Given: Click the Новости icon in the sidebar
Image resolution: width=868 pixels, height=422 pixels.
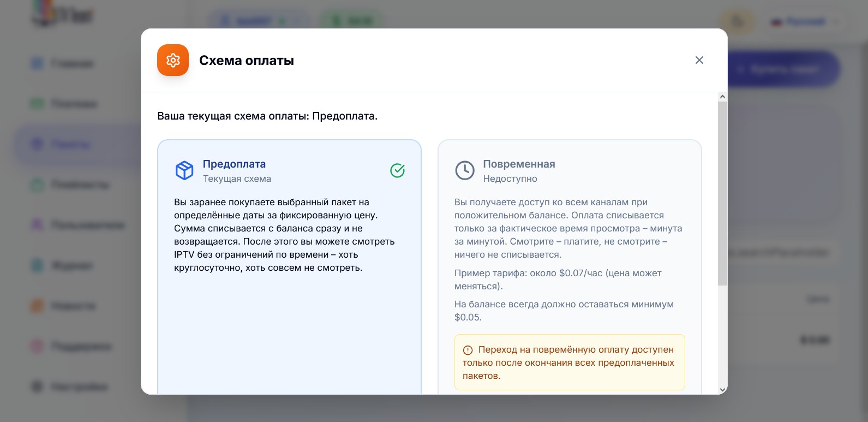Looking at the screenshot, I should point(37,306).
